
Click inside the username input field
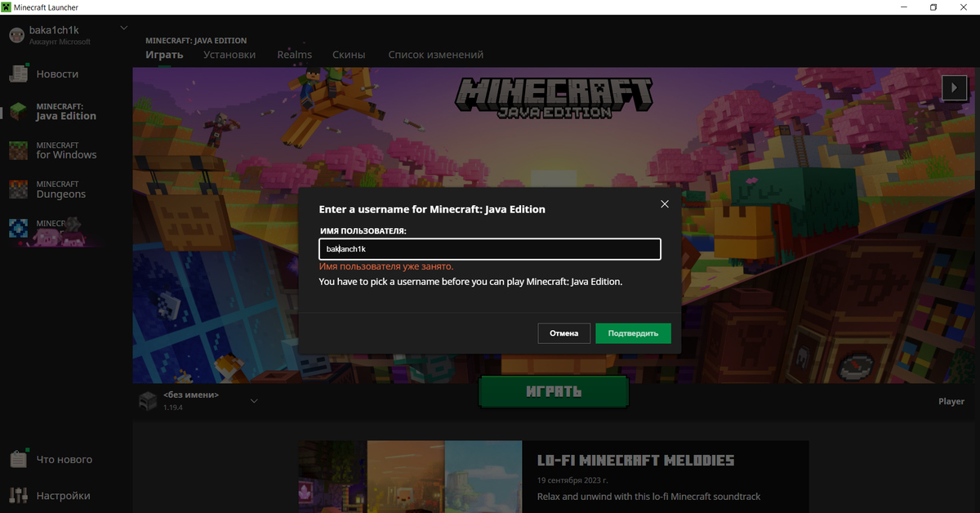(489, 249)
